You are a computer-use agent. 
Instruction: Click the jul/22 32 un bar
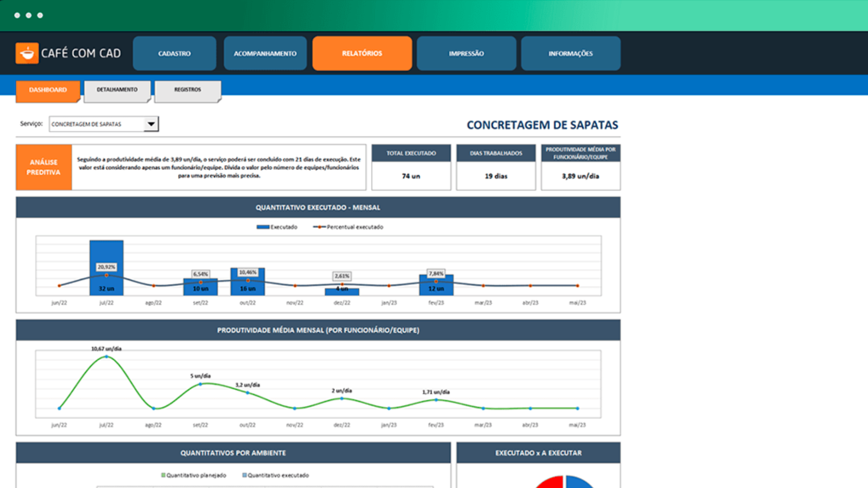[x=106, y=267]
